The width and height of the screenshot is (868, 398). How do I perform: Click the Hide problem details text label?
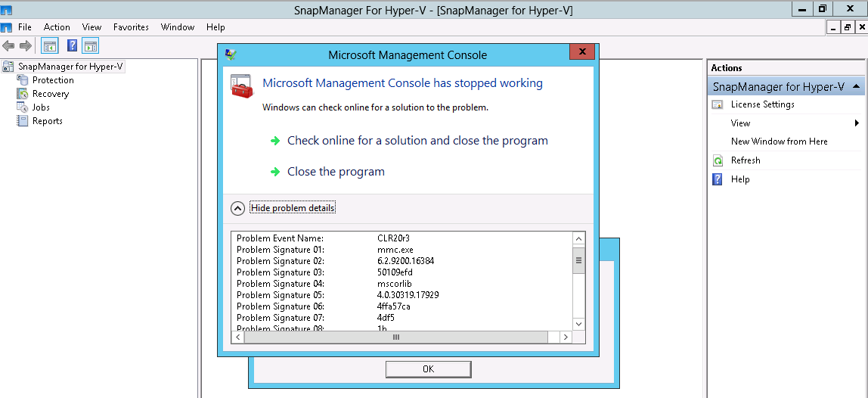click(x=293, y=208)
